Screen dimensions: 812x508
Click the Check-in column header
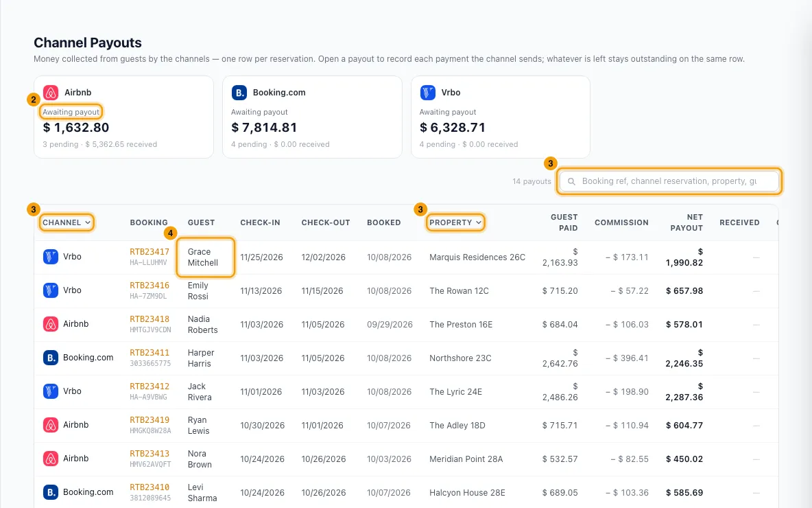[260, 222]
